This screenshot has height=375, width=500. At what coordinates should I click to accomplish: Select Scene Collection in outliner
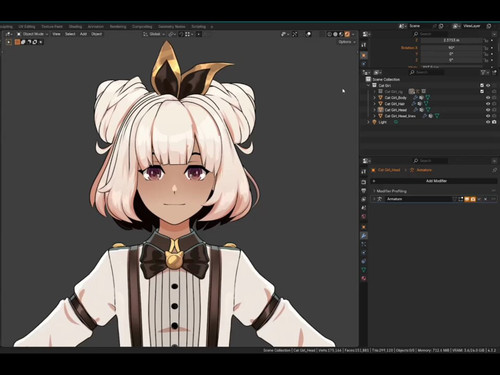[386, 79]
